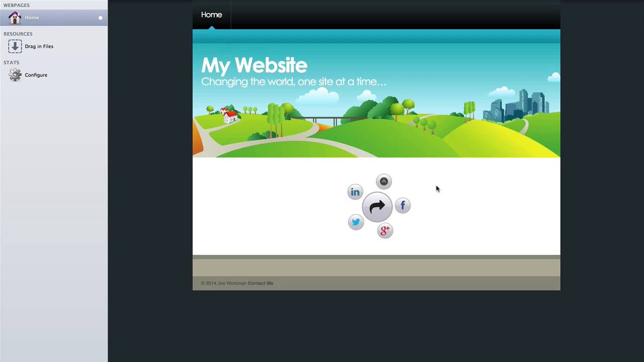Open the Home navigation tab
Viewport: 644px width, 362px height.
point(211,15)
